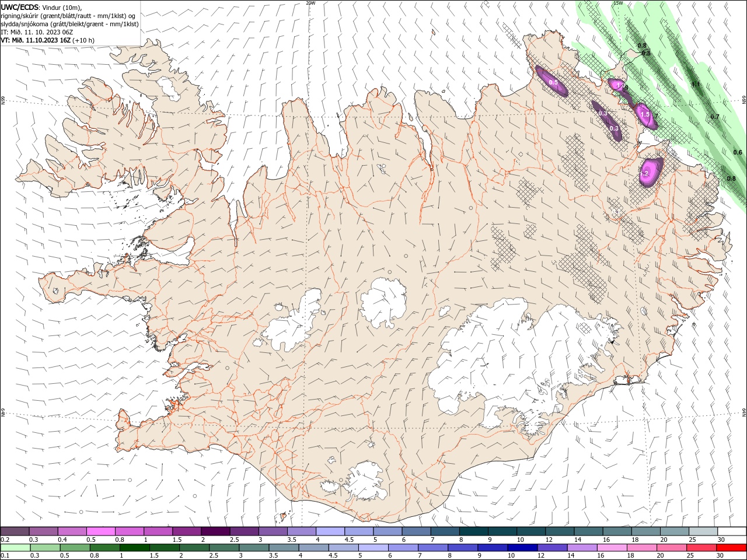
Task: Pick the deep blue bottom-scale swatch labeled 10
Action: pos(522,548)
